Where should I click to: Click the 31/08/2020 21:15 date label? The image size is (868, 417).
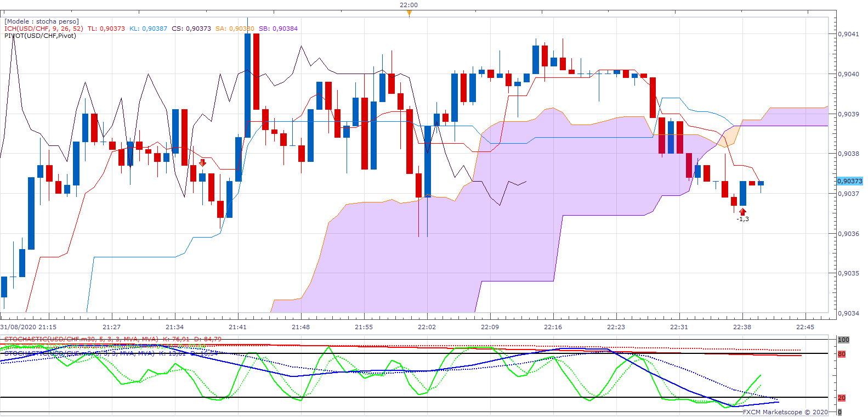(29, 327)
